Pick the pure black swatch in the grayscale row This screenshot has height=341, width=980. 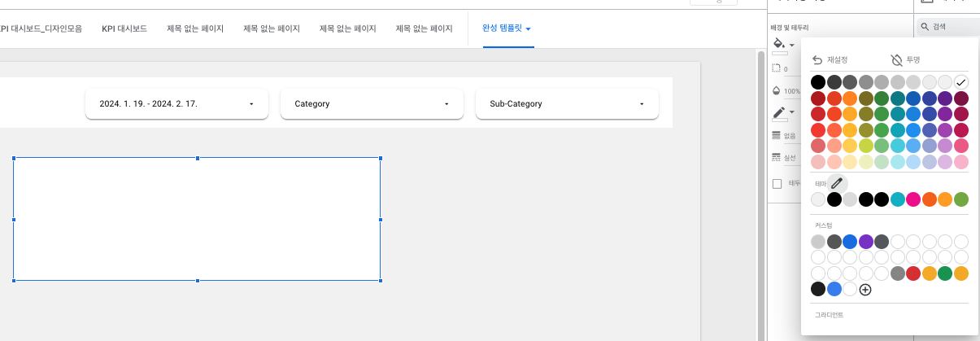[818, 82]
